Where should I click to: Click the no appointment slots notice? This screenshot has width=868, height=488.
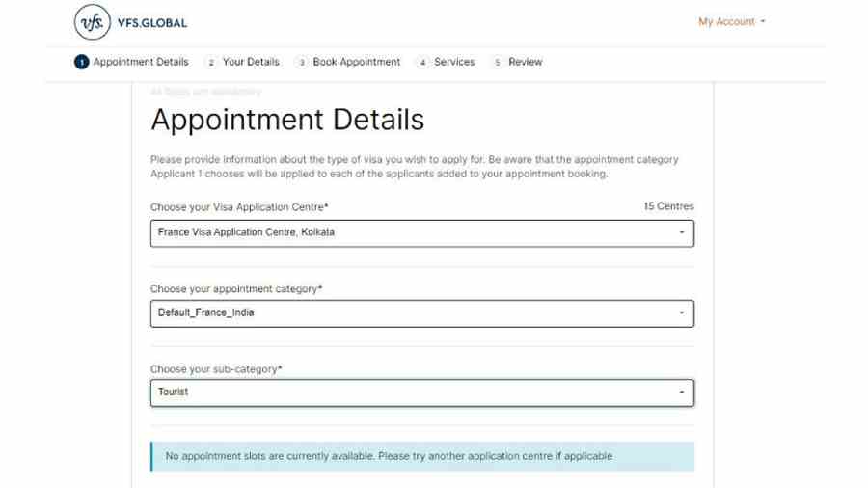(x=422, y=456)
